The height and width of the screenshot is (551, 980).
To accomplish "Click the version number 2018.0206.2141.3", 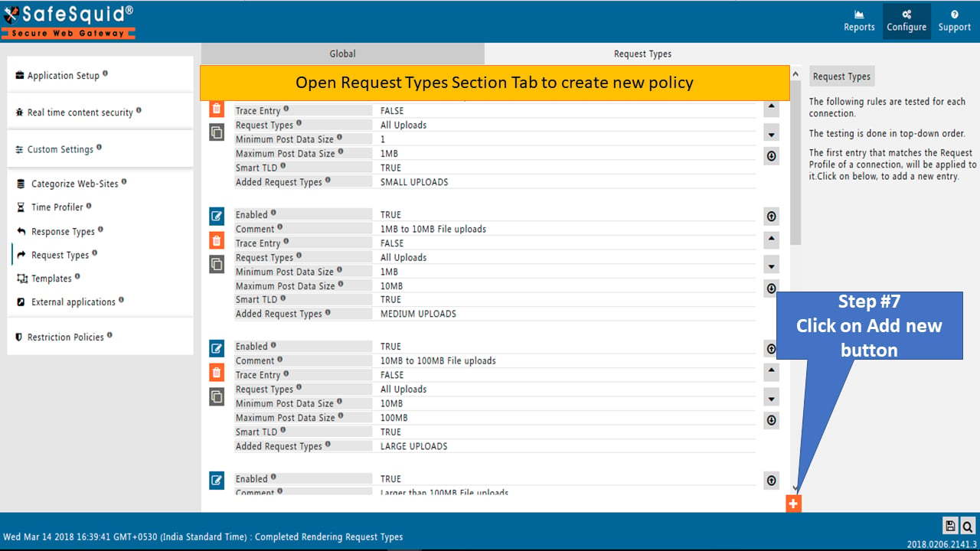I will pos(942,543).
